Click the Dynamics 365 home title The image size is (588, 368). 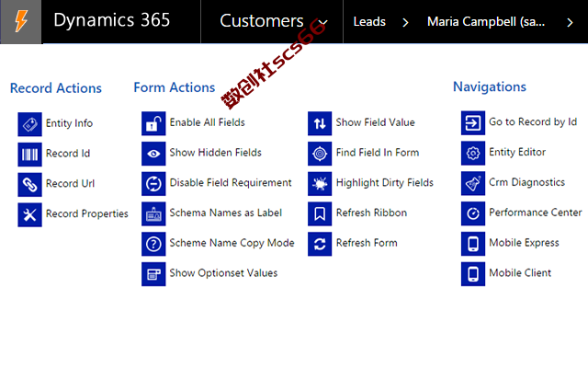click(112, 20)
